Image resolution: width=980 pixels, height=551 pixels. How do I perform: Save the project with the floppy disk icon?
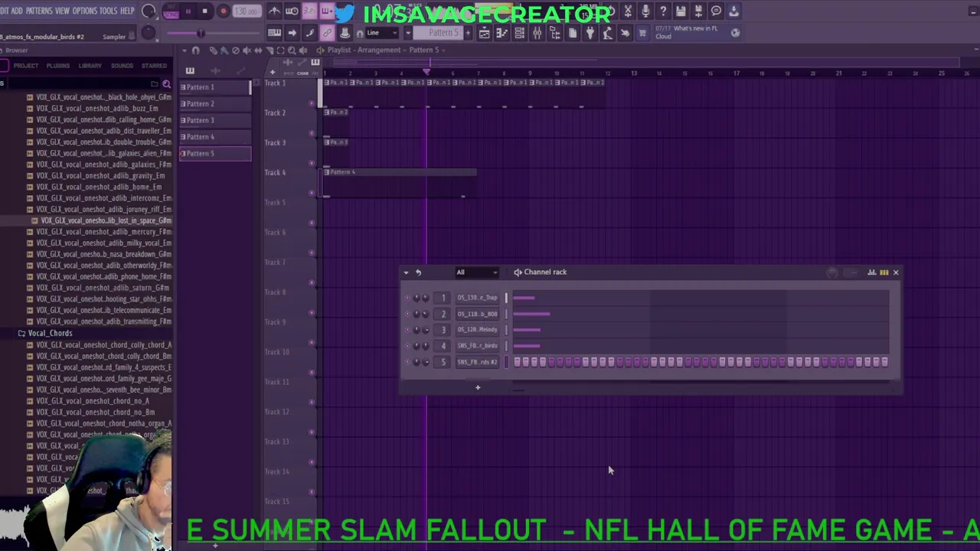(x=681, y=11)
